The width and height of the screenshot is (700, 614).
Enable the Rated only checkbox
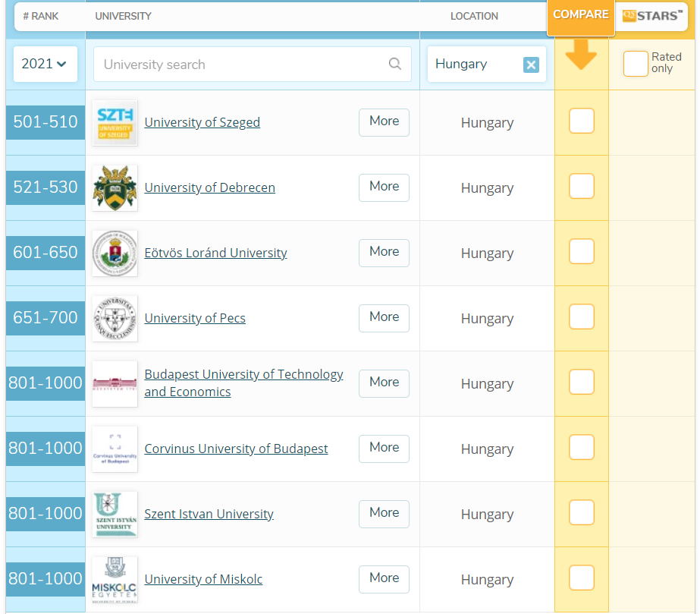pos(636,64)
